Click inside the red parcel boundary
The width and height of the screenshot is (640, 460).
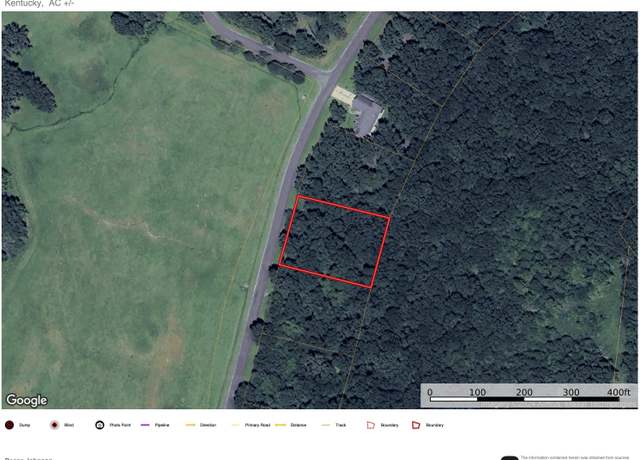pos(334,242)
